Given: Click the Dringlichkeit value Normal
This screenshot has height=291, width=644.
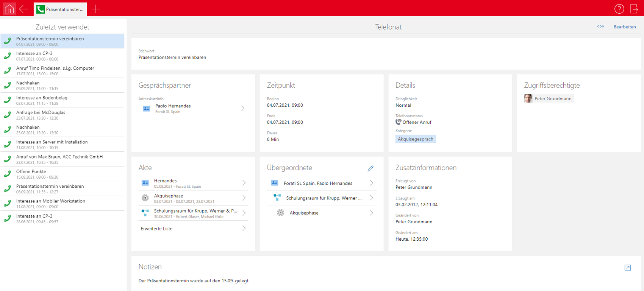Looking at the screenshot, I should click(x=403, y=105).
